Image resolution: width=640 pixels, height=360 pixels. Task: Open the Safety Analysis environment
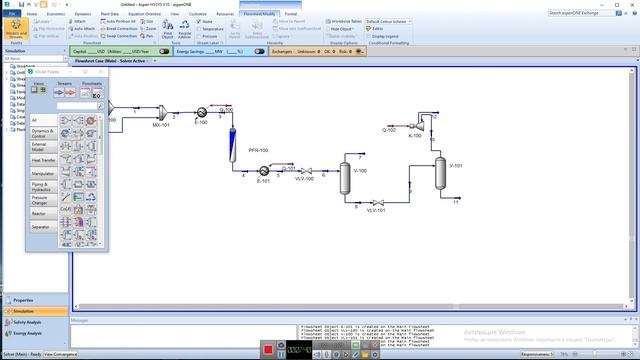pyautogui.click(x=36, y=322)
